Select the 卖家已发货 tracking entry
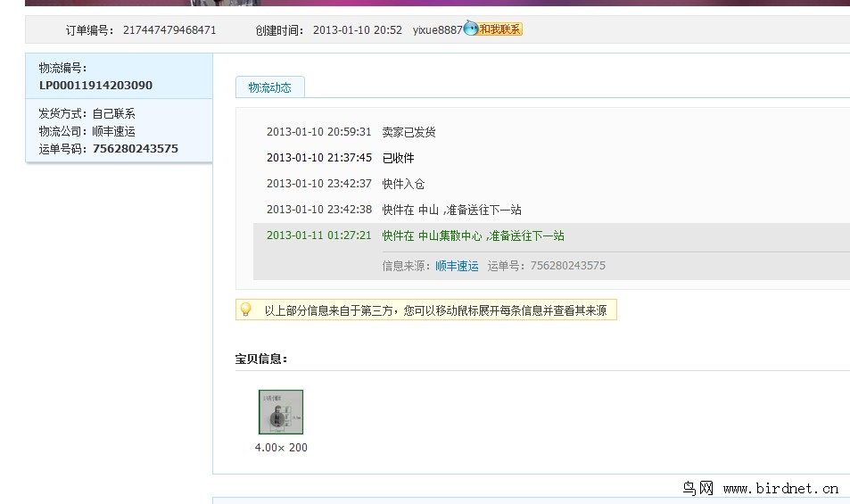 (408, 132)
